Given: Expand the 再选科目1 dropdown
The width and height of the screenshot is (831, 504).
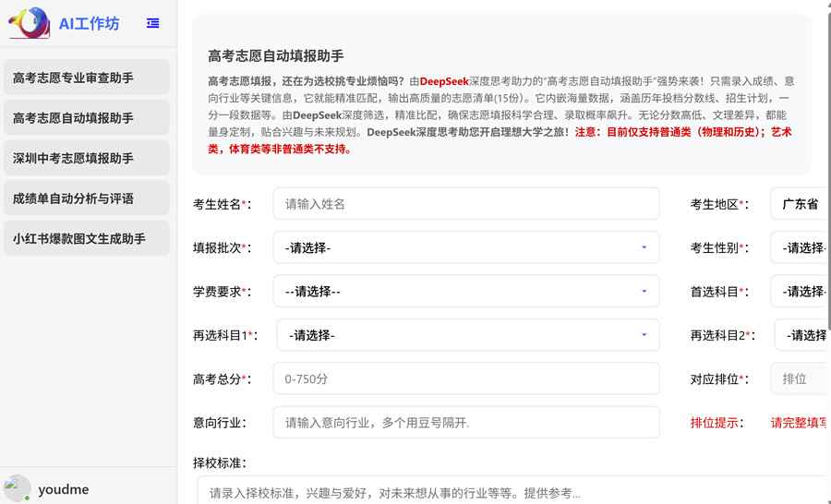Looking at the screenshot, I should click(468, 335).
